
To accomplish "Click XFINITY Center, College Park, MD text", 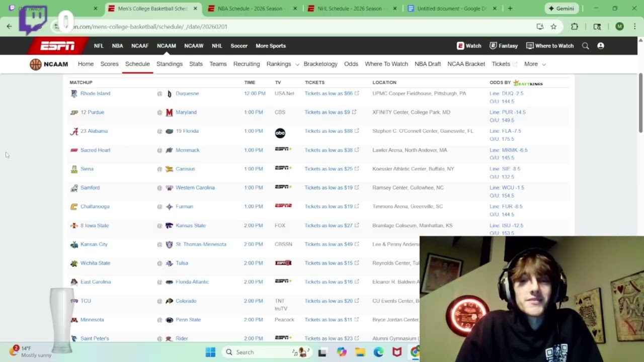I will point(411,113).
